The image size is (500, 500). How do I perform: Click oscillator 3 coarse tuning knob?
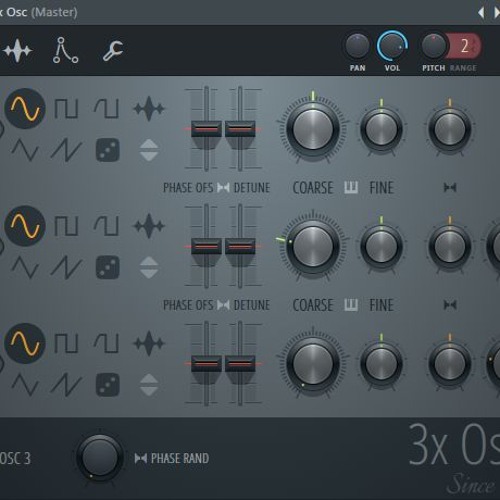click(x=313, y=364)
